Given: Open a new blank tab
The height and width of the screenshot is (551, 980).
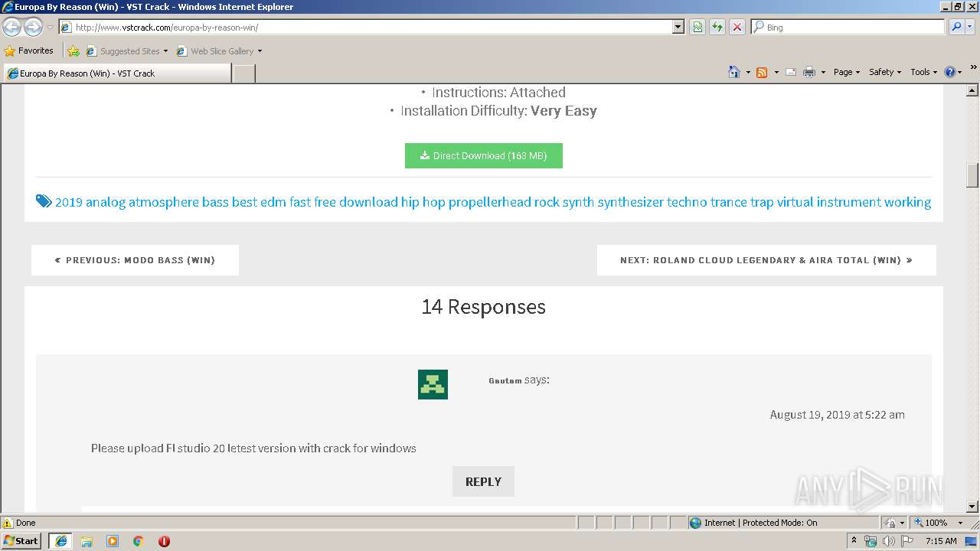Looking at the screenshot, I should click(x=243, y=73).
